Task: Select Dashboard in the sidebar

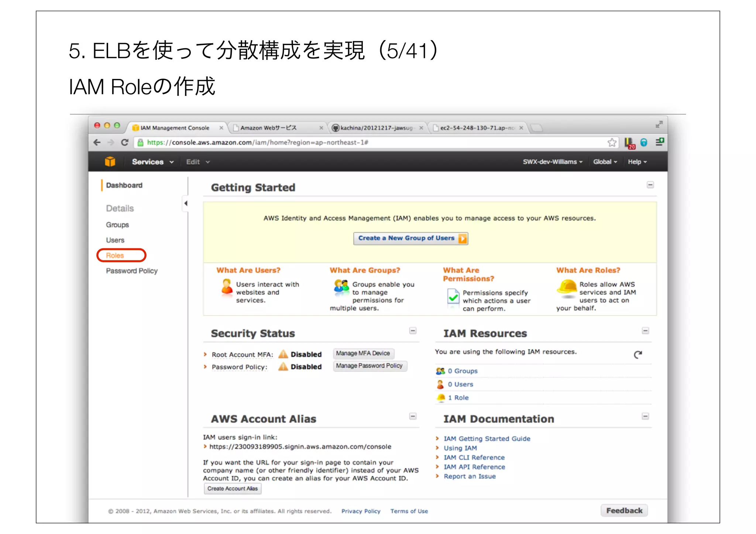Action: [124, 185]
